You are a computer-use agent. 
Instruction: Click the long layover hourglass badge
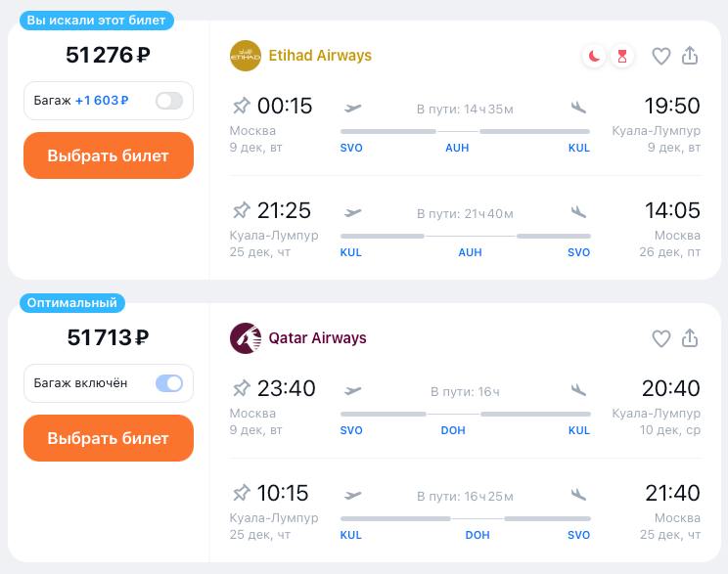(621, 56)
